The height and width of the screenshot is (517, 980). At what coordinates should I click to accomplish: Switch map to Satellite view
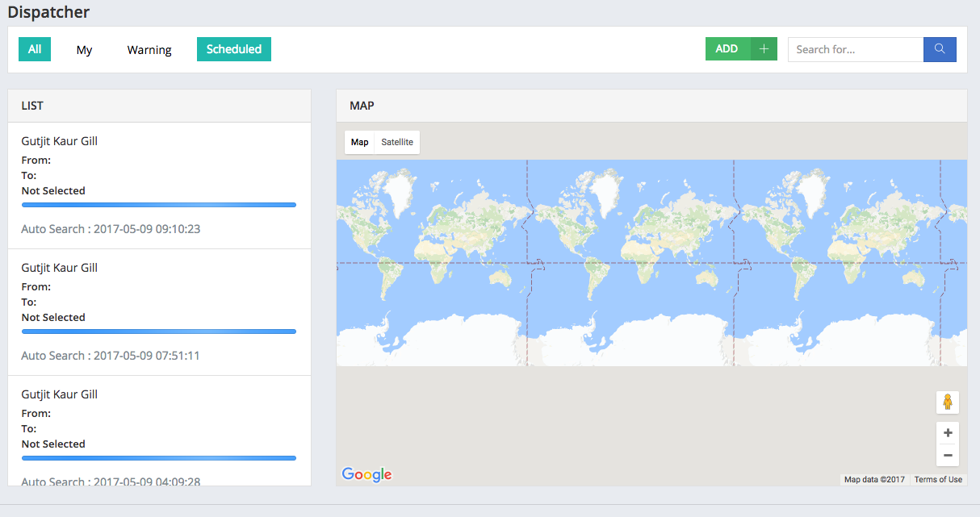(x=397, y=142)
